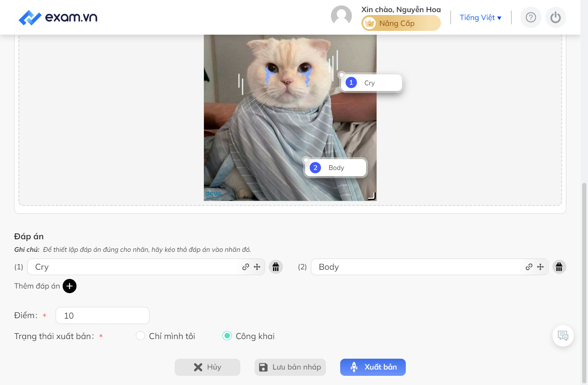Click the help question mark icon
The height and width of the screenshot is (385, 588).
pyautogui.click(x=531, y=18)
